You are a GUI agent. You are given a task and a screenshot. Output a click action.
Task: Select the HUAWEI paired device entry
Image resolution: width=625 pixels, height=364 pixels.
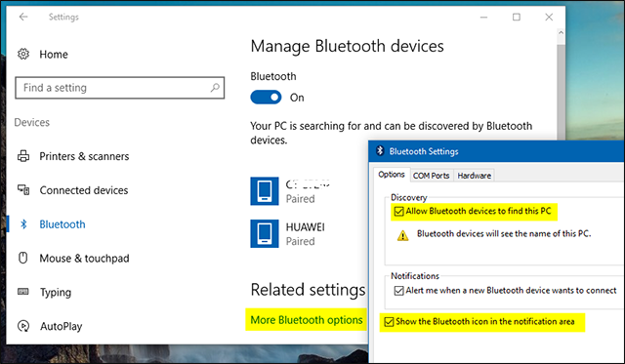coord(306,233)
